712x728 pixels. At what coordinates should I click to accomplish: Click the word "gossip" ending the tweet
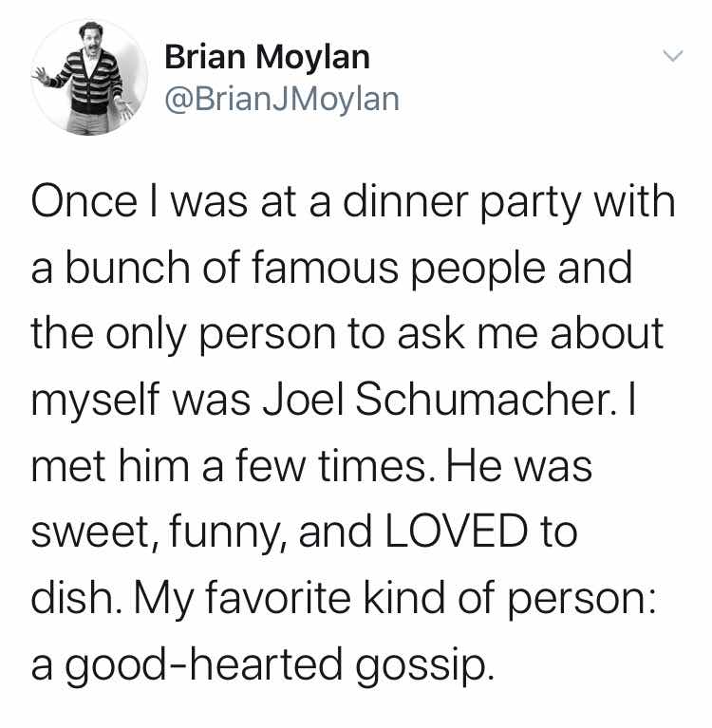(x=430, y=667)
